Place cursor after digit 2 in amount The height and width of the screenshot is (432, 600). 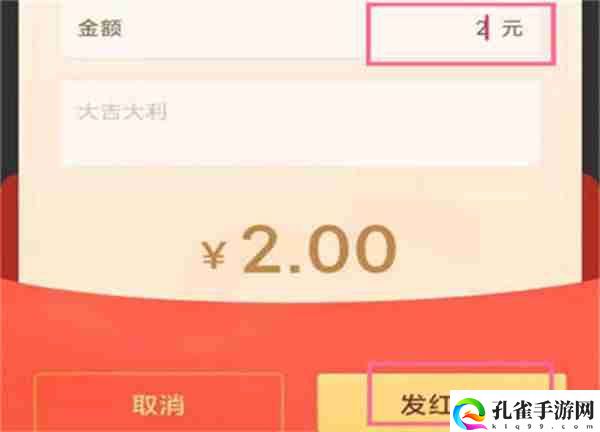click(486, 28)
